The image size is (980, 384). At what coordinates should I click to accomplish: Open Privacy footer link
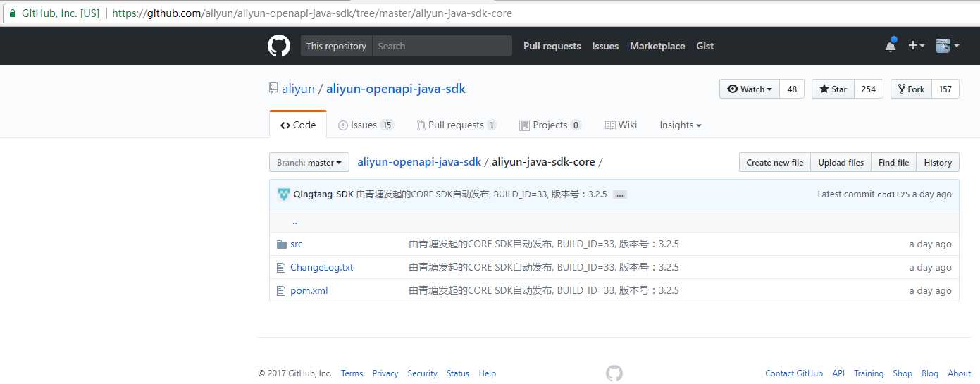(385, 373)
